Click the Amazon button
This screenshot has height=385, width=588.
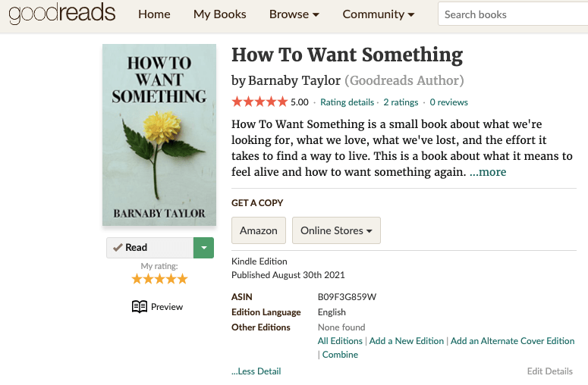[x=258, y=230]
